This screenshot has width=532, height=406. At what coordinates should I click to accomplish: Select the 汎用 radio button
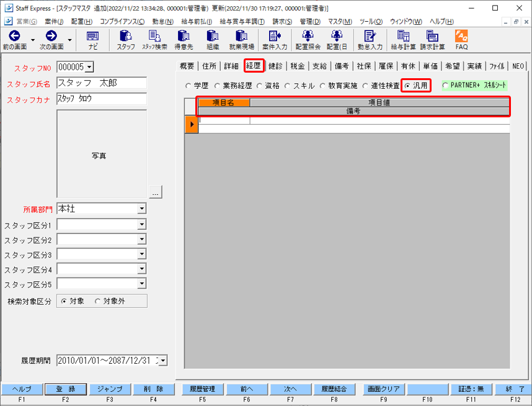407,86
